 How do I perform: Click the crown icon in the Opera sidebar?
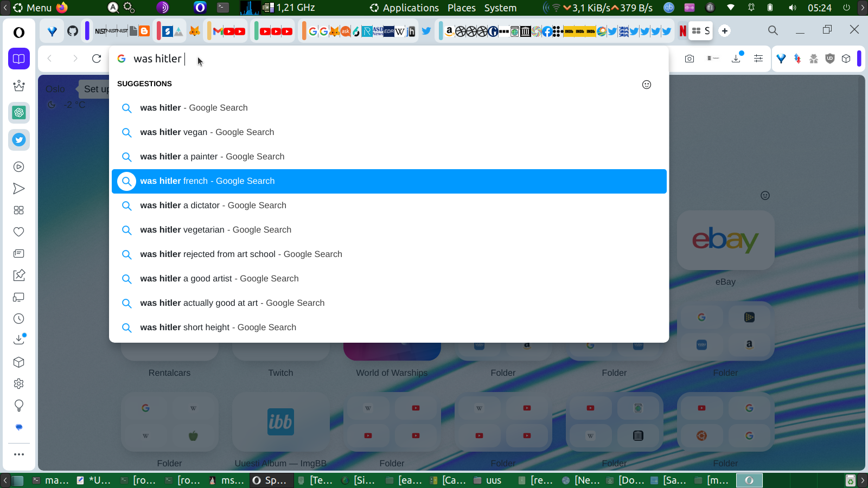[19, 86]
